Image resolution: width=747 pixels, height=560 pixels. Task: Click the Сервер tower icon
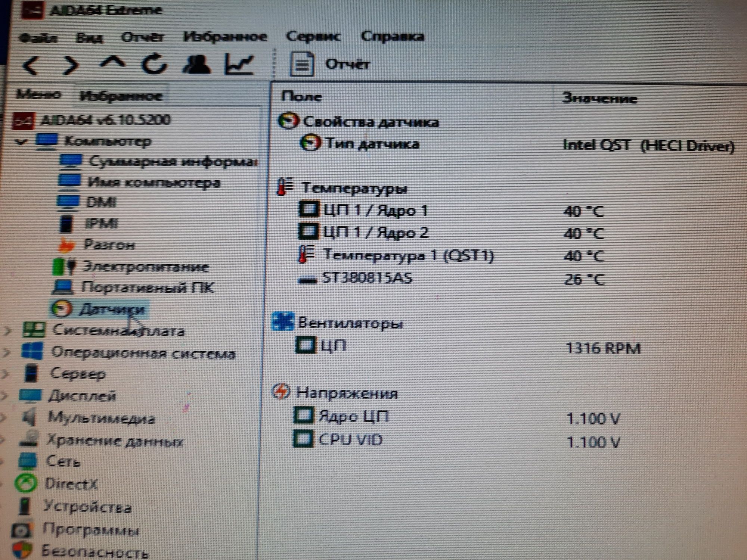(31, 373)
